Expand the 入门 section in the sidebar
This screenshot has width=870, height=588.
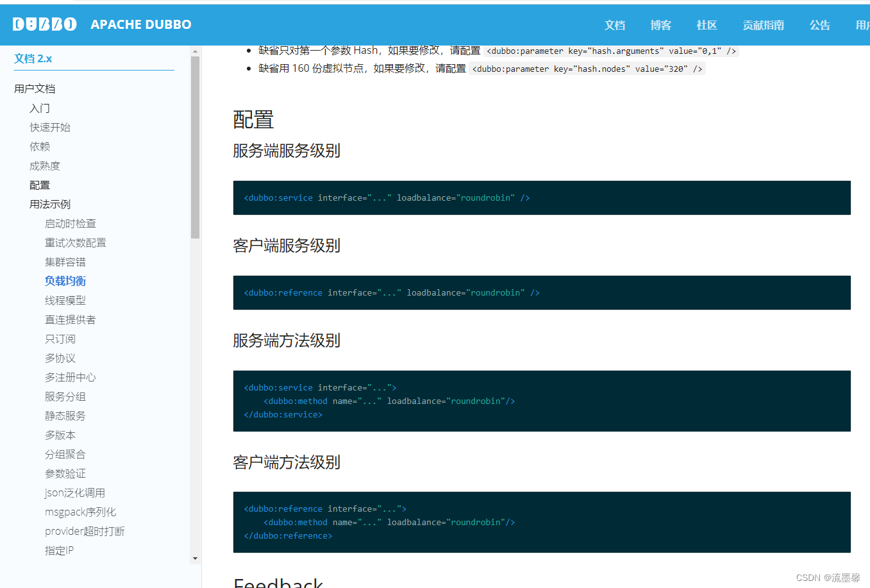point(40,108)
